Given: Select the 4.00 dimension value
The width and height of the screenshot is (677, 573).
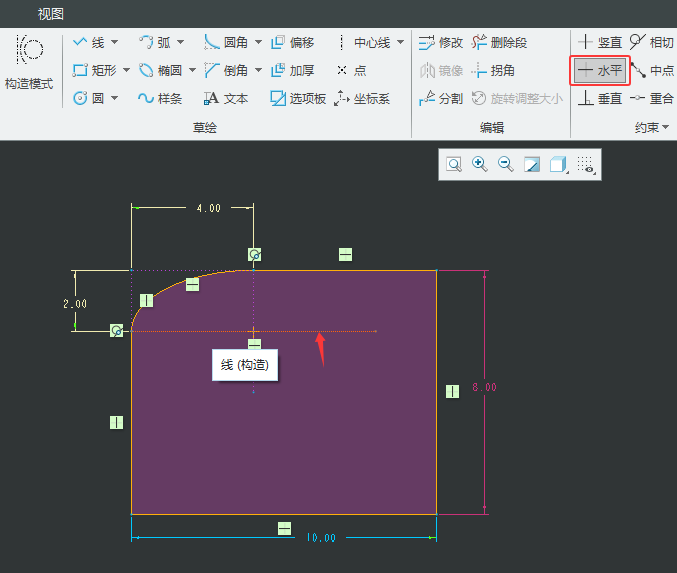Looking at the screenshot, I should [209, 208].
